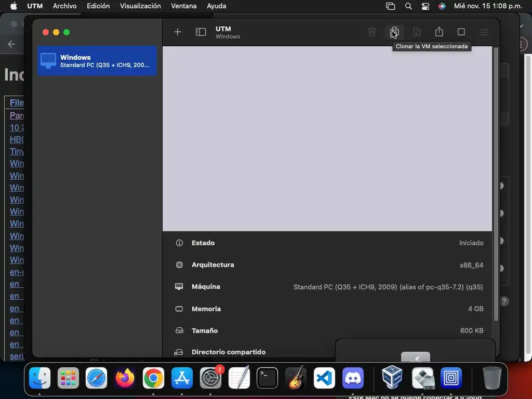Screen dimensions: 532x399
Task: Open Boot Camp Assistant from the dock
Action: [423, 378]
